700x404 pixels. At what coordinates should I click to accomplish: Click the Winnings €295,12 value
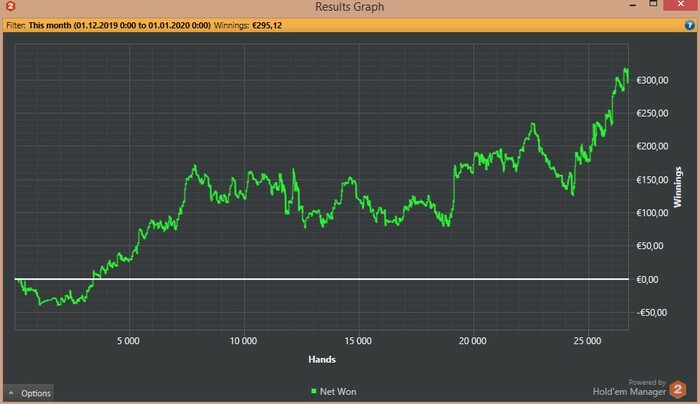(x=267, y=25)
